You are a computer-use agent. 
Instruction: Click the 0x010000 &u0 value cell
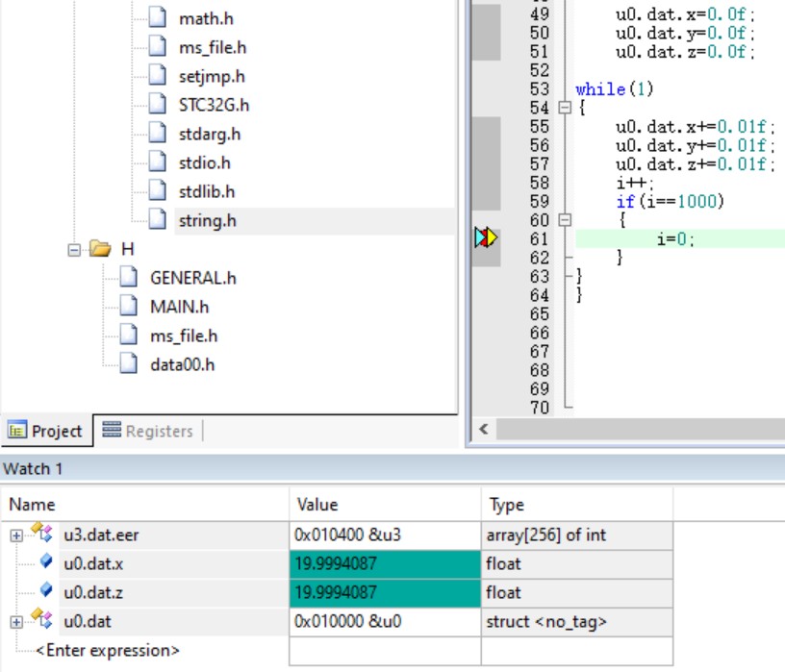(385, 621)
